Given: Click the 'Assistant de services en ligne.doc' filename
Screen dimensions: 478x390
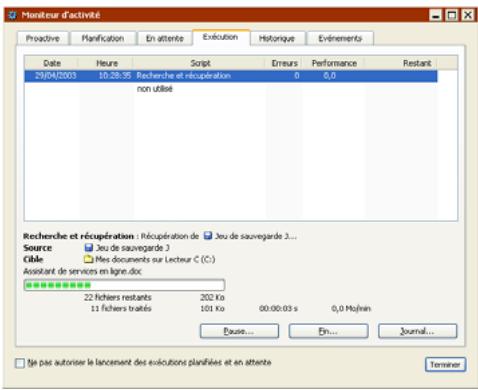Looking at the screenshot, I should 83,271.
